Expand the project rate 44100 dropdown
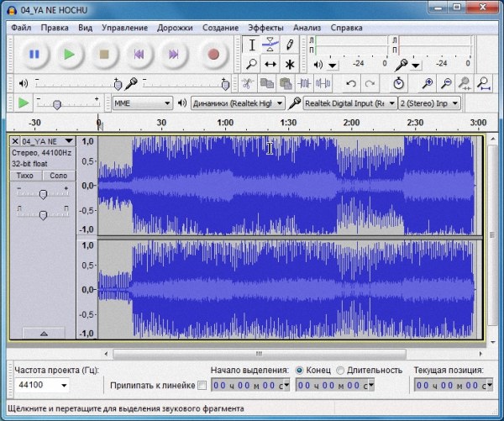 64,386
